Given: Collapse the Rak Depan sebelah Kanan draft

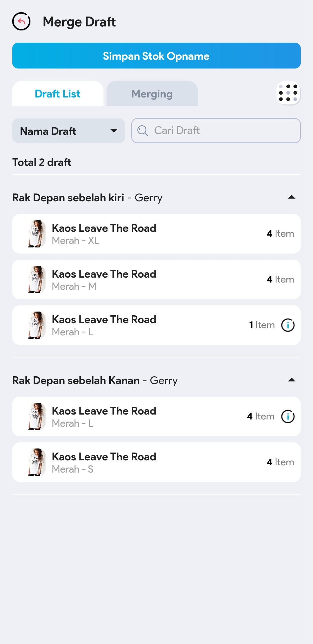Looking at the screenshot, I should 292,380.
